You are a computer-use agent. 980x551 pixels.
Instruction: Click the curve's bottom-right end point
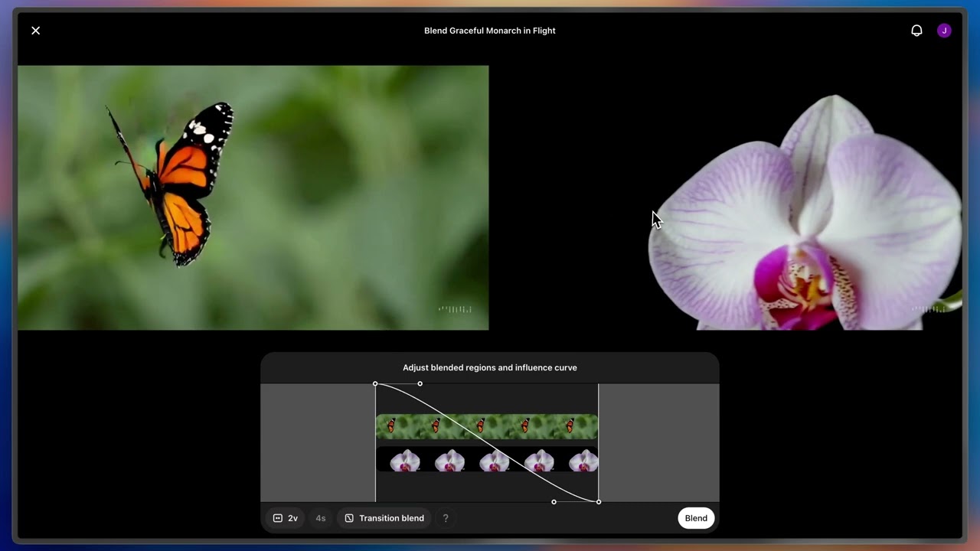[599, 502]
